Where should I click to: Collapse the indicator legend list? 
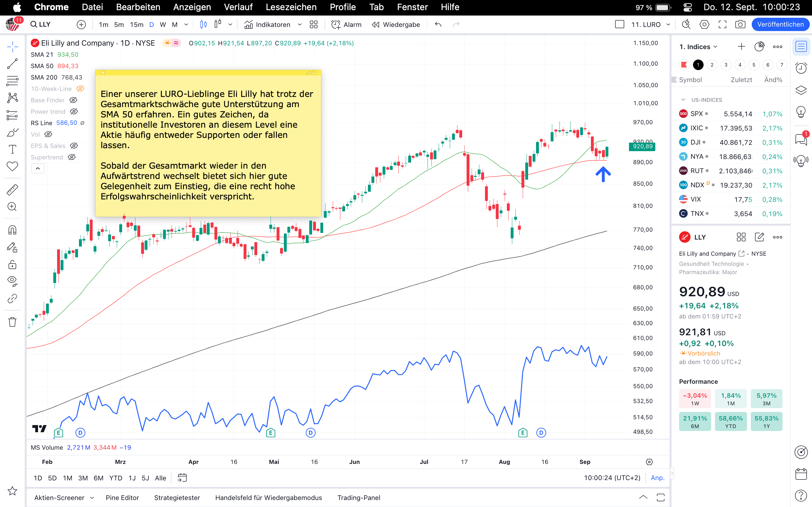coord(37,168)
